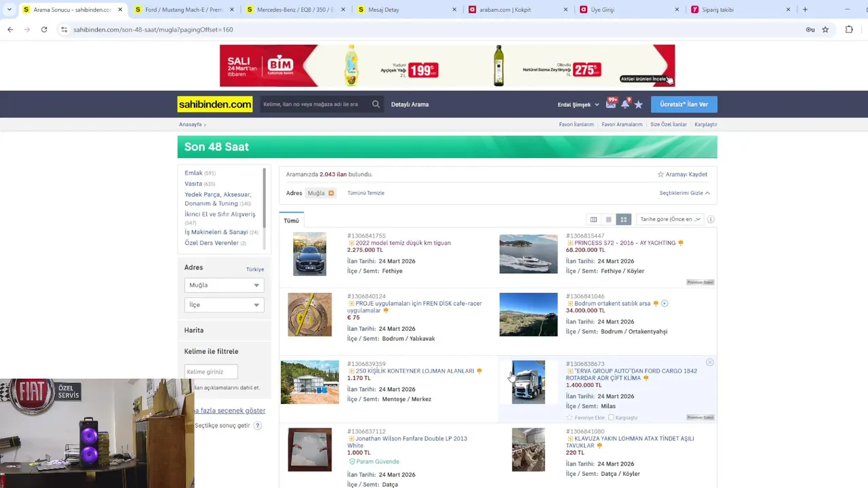Open the Erdal Şimşek account dropdown
This screenshot has height=488, width=868.
(x=578, y=104)
